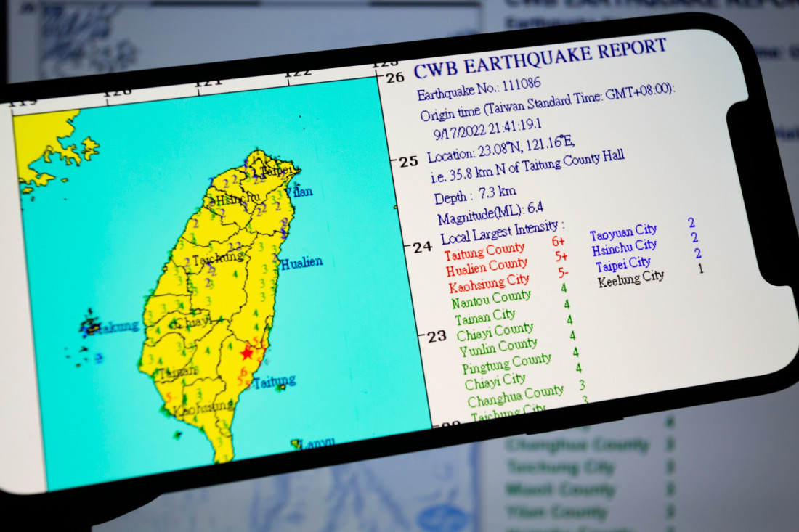Click the latitude 26 axis label
The image size is (799, 532).
point(394,78)
